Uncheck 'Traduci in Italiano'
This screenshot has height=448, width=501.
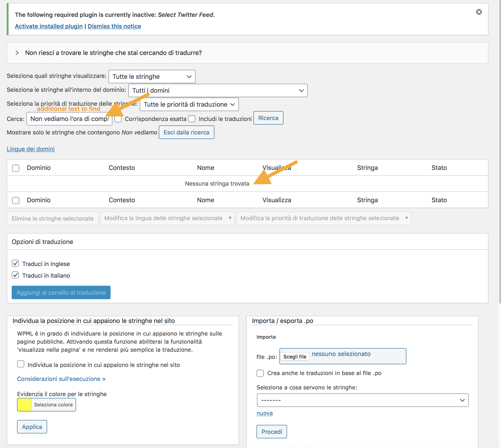(15, 275)
